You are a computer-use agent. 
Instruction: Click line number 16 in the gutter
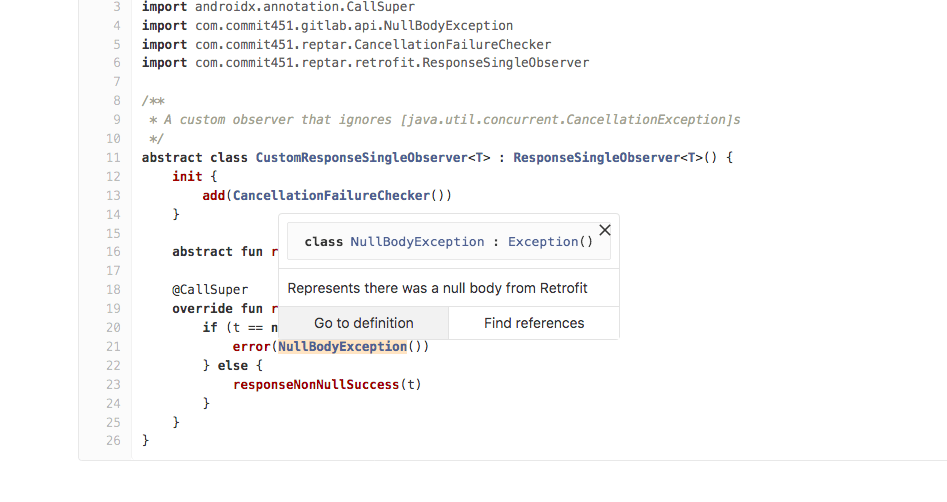(112, 252)
